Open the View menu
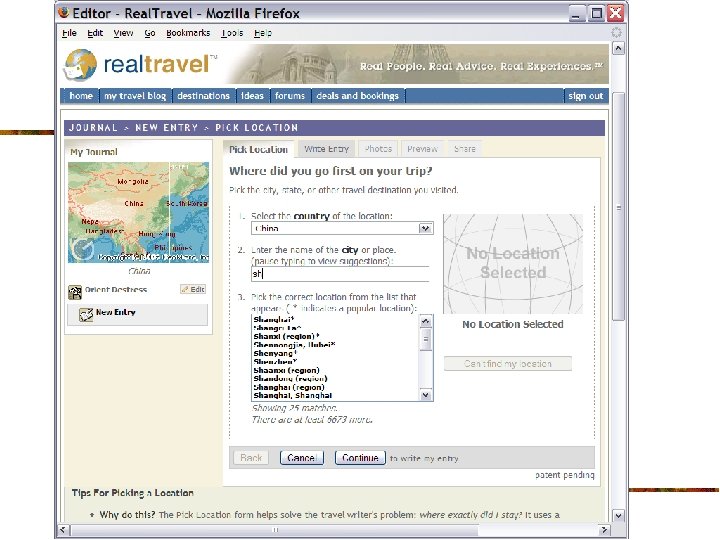The height and width of the screenshot is (540, 720). click(x=123, y=33)
